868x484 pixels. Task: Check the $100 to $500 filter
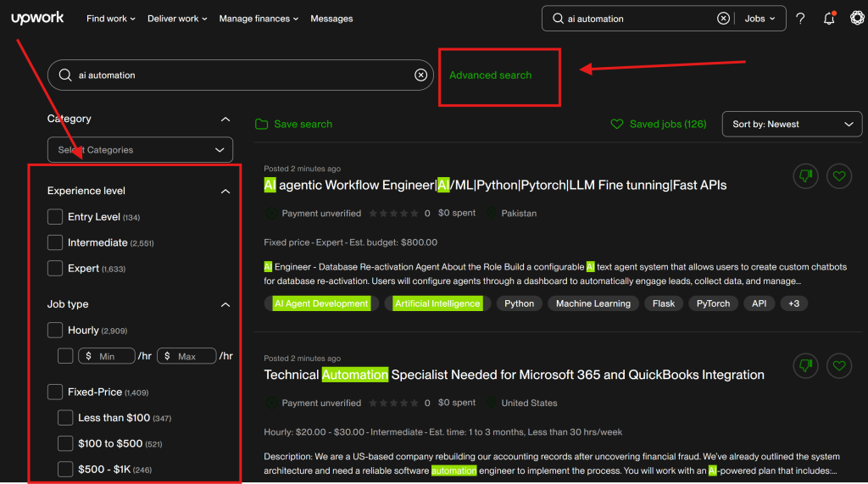click(65, 443)
